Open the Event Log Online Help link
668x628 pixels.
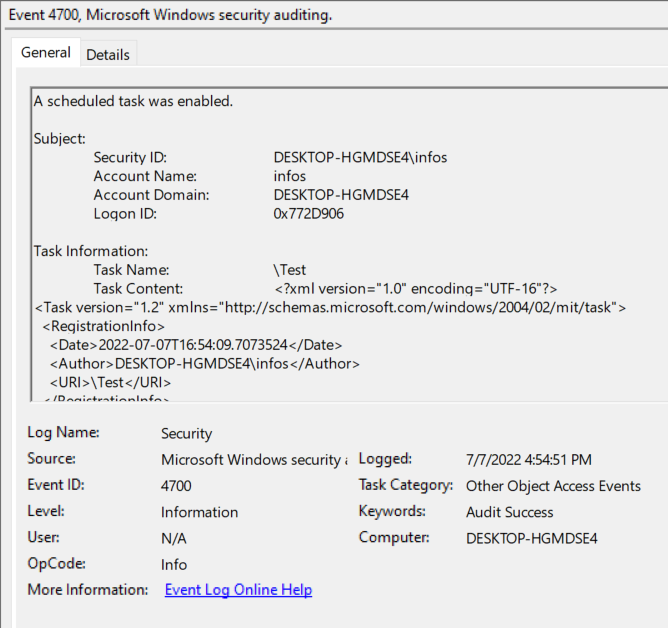click(238, 590)
